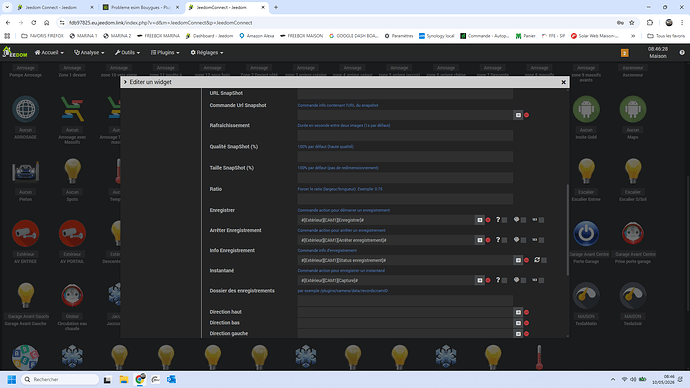Clear the Direction gauche command
The height and width of the screenshot is (388, 690).
click(527, 334)
